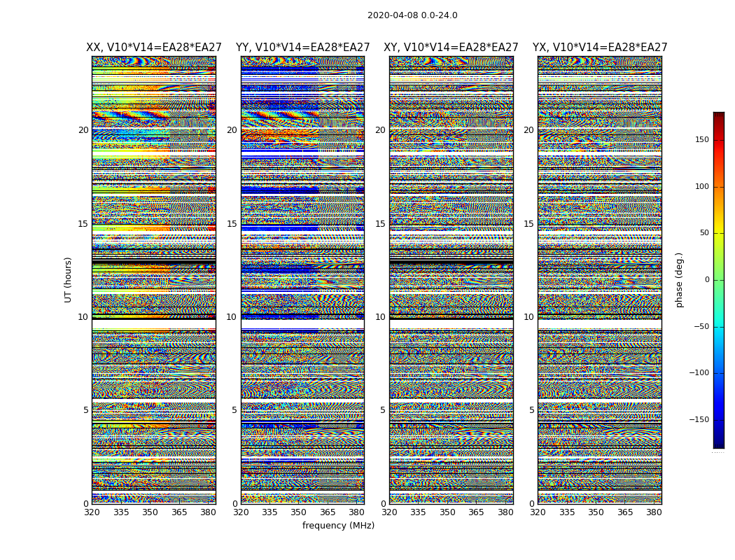Image resolution: width=735 pixels, height=560 pixels.
Task: Click the XY panel title text
Action: tap(451, 48)
